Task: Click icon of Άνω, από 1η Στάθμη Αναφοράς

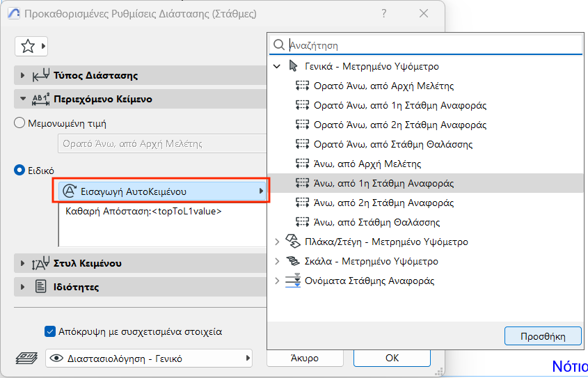Action: pos(302,183)
